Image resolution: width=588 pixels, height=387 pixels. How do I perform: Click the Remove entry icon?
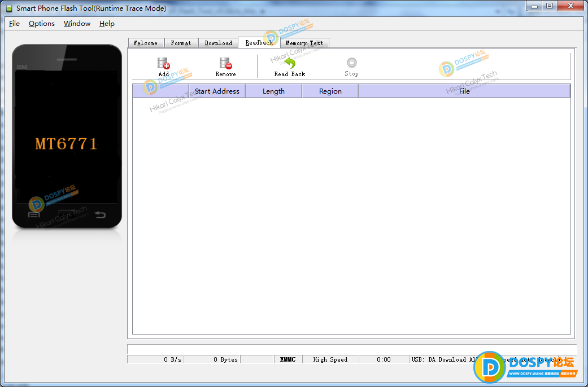coord(226,63)
